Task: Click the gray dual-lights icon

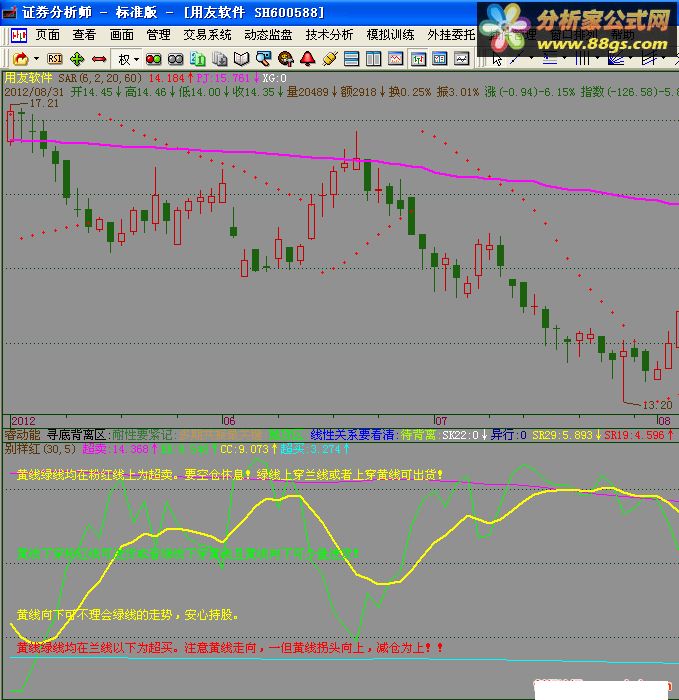Action: click(175, 59)
